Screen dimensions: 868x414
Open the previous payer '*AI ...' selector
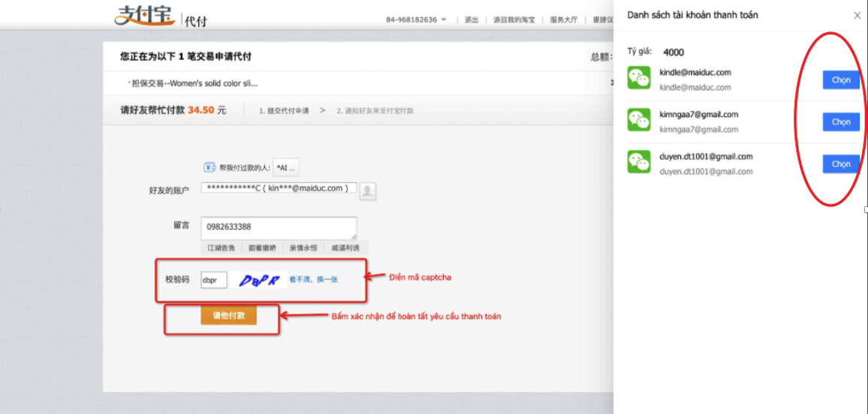tap(286, 167)
